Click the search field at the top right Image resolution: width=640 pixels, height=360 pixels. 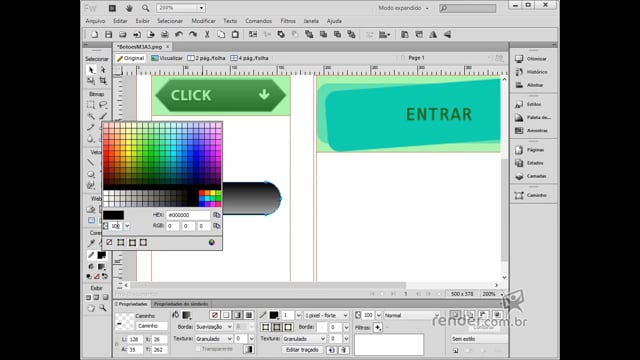click(x=468, y=8)
